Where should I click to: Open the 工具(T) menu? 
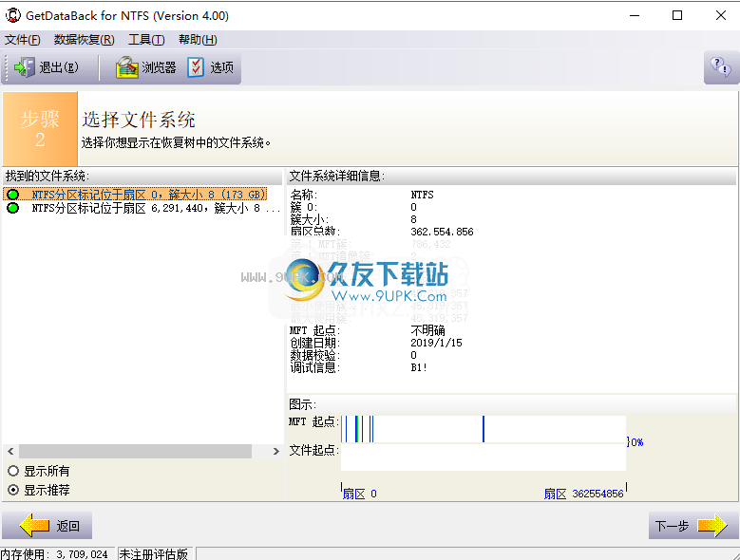(146, 40)
